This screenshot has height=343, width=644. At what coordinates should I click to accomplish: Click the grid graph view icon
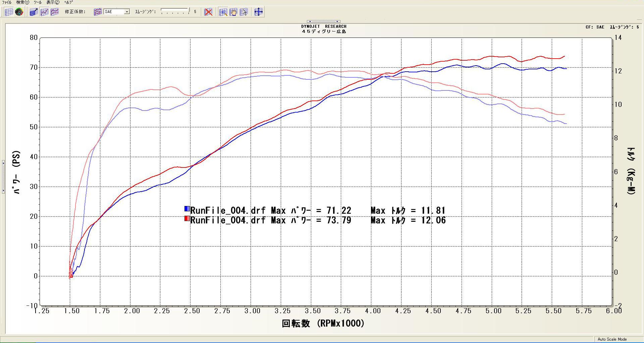[x=9, y=12]
